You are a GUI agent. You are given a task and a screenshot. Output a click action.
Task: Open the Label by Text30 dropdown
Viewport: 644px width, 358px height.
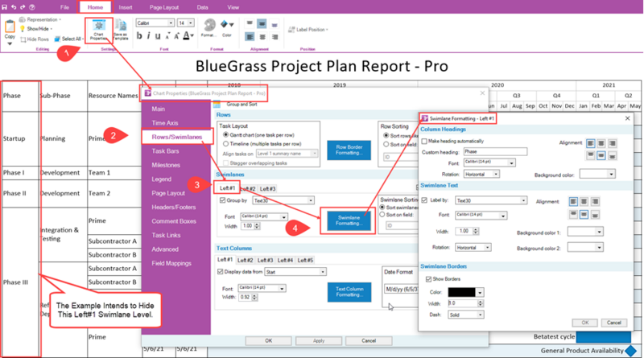point(491,200)
